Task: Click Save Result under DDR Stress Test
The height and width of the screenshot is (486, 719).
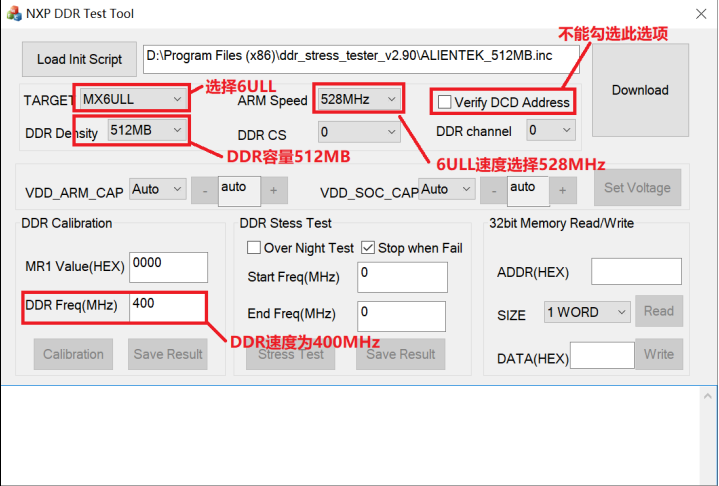Action: coord(401,354)
